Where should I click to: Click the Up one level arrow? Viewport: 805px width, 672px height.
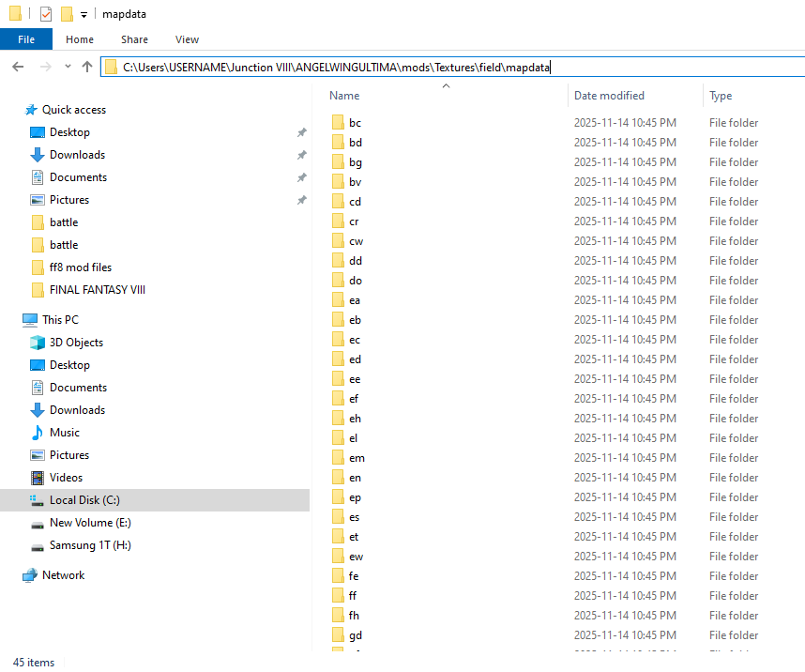coord(87,67)
